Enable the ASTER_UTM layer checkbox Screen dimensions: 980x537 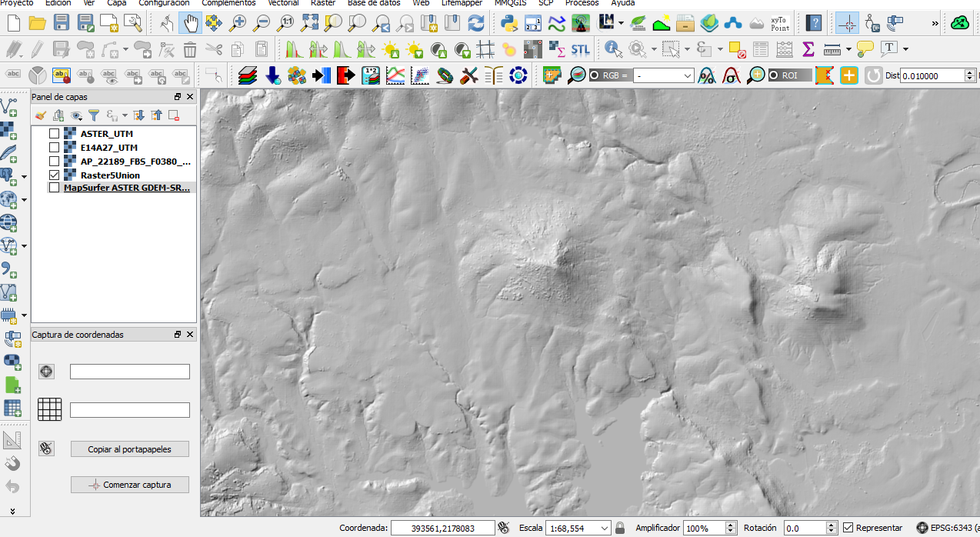54,134
